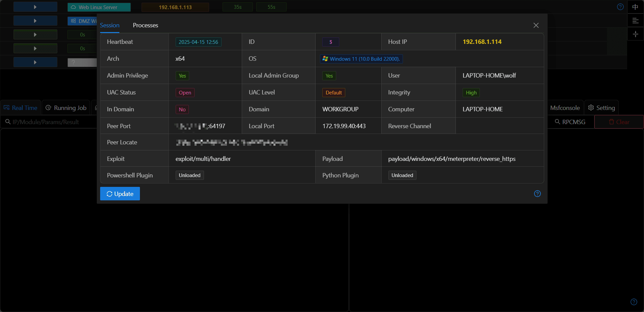The width and height of the screenshot is (644, 312).
Task: Click the red Clear button
Action: click(x=619, y=122)
